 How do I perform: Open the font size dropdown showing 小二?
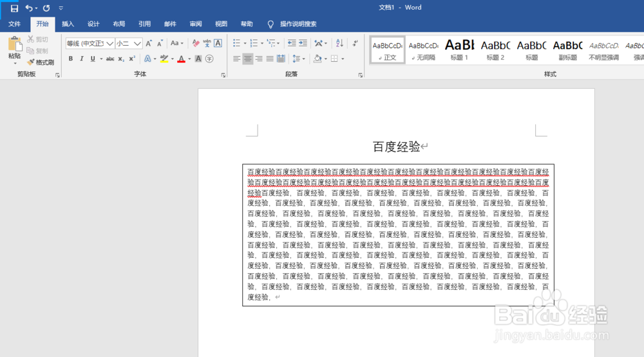coord(137,43)
